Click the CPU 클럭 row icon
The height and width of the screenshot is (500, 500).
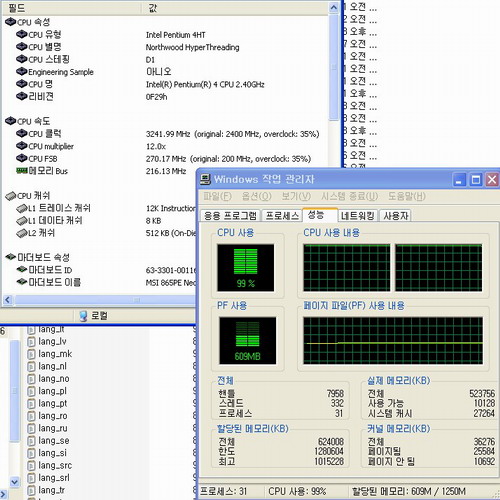coord(22,133)
